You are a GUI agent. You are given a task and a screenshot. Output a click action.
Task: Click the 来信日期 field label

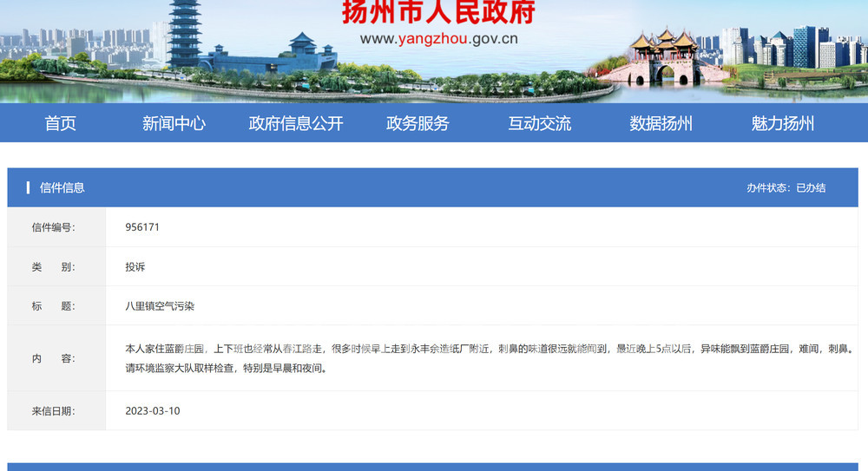pos(53,410)
